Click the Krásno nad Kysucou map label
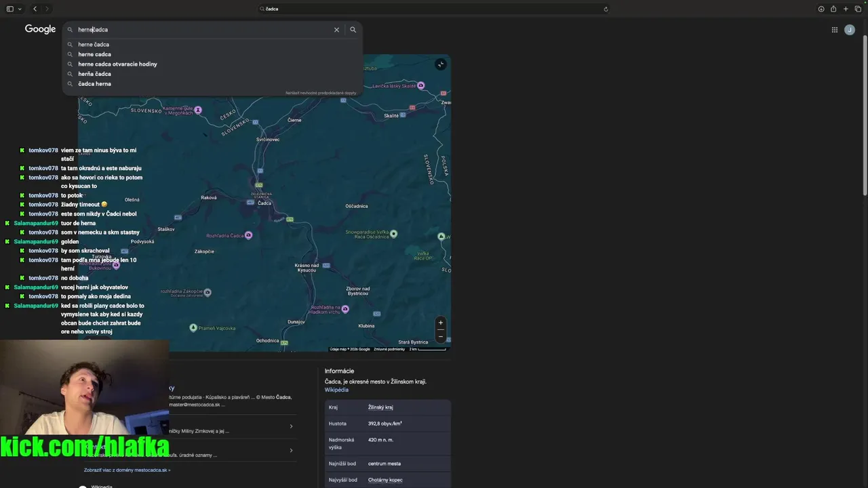Screen dimensions: 868x488 coord(306,268)
